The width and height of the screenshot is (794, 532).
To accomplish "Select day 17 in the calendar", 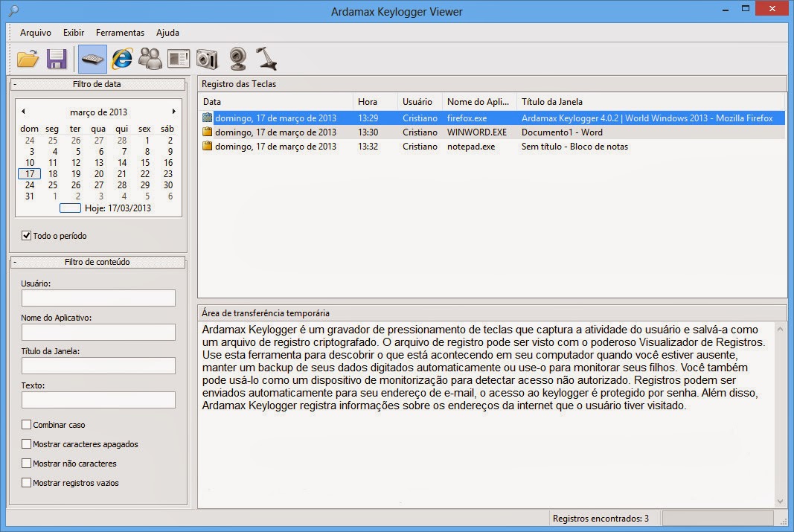I will click(30, 173).
